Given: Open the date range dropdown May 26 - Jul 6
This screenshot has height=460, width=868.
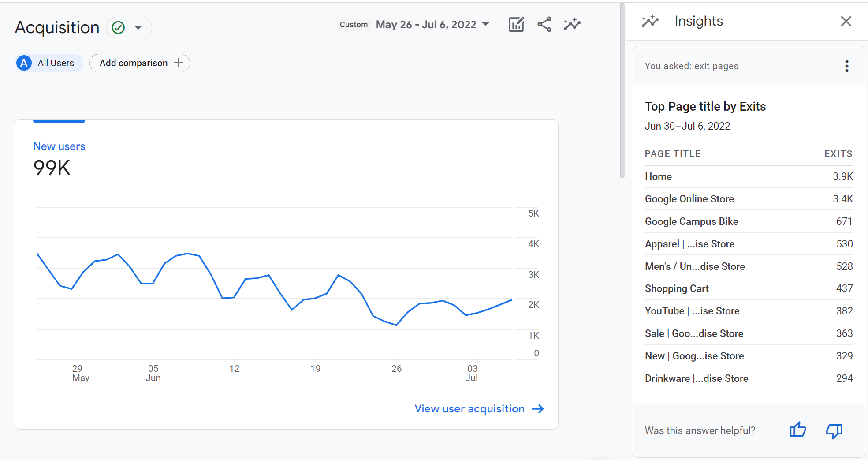Looking at the screenshot, I should (x=432, y=25).
